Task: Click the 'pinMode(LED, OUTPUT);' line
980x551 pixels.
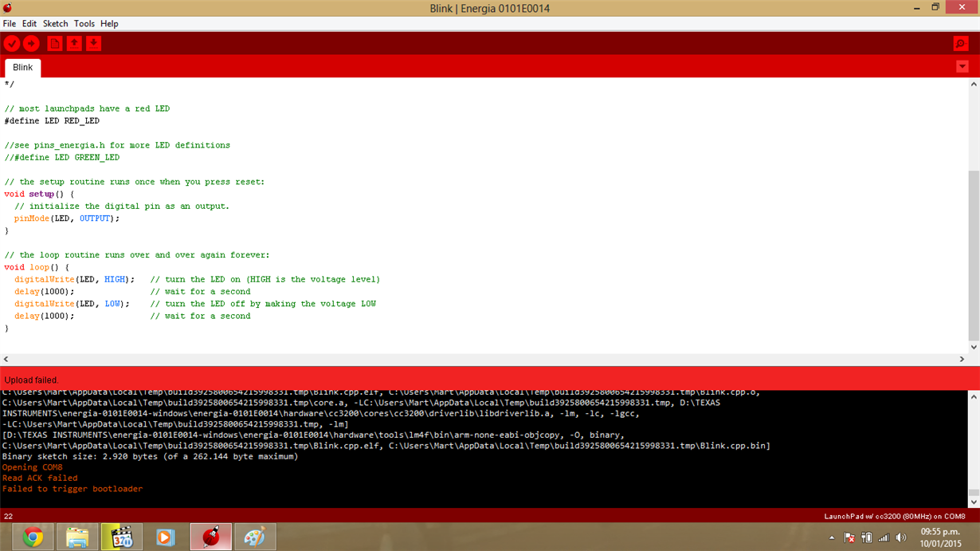Action: click(67, 218)
